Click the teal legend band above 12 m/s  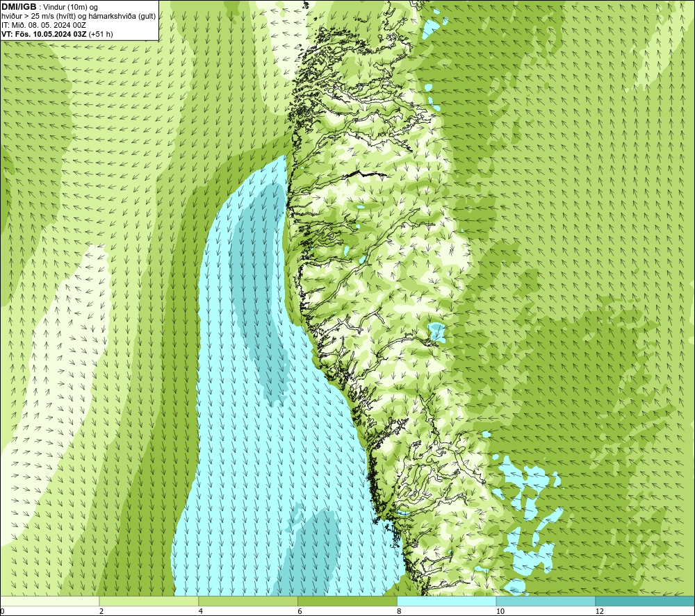tap(646, 601)
